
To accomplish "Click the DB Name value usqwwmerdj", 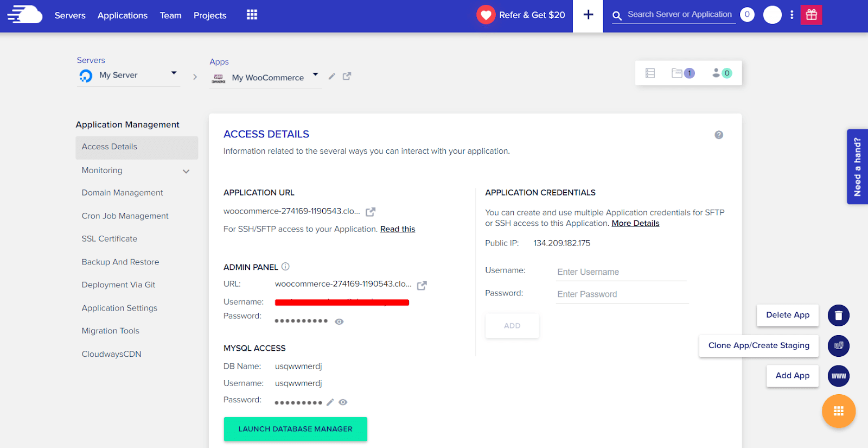I will (298, 367).
